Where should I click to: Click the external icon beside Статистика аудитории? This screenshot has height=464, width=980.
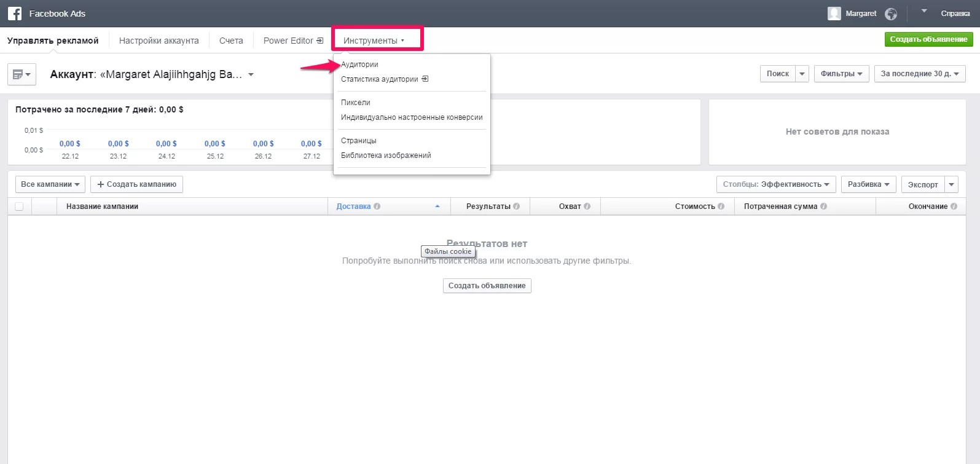point(425,79)
